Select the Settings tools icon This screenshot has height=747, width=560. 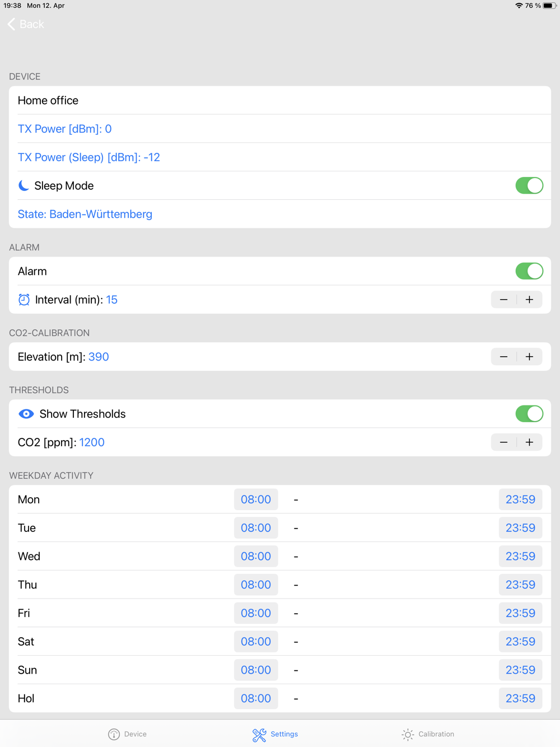pyautogui.click(x=259, y=735)
